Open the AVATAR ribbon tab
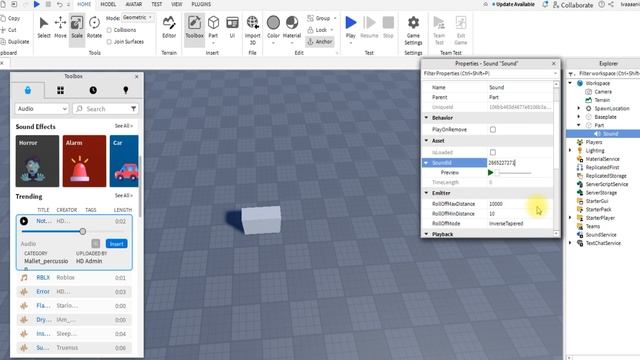 point(134,4)
